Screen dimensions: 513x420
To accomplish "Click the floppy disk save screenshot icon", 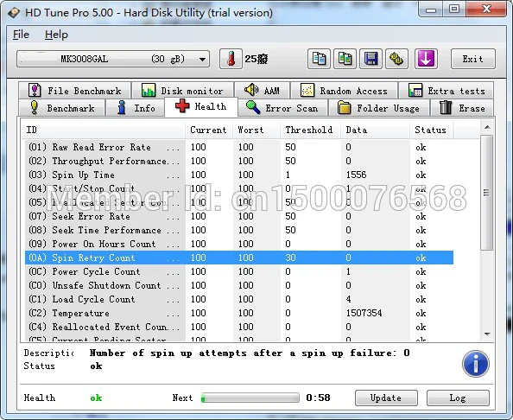I will point(370,59).
